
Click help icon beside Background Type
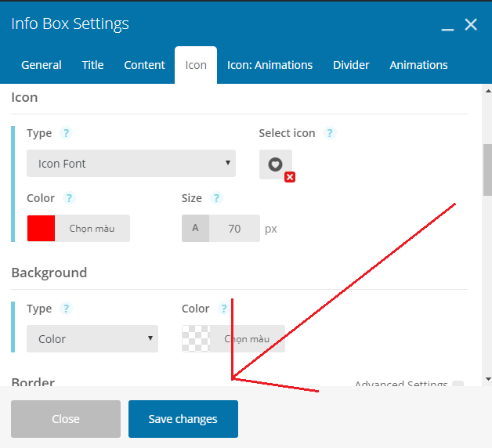[67, 309]
